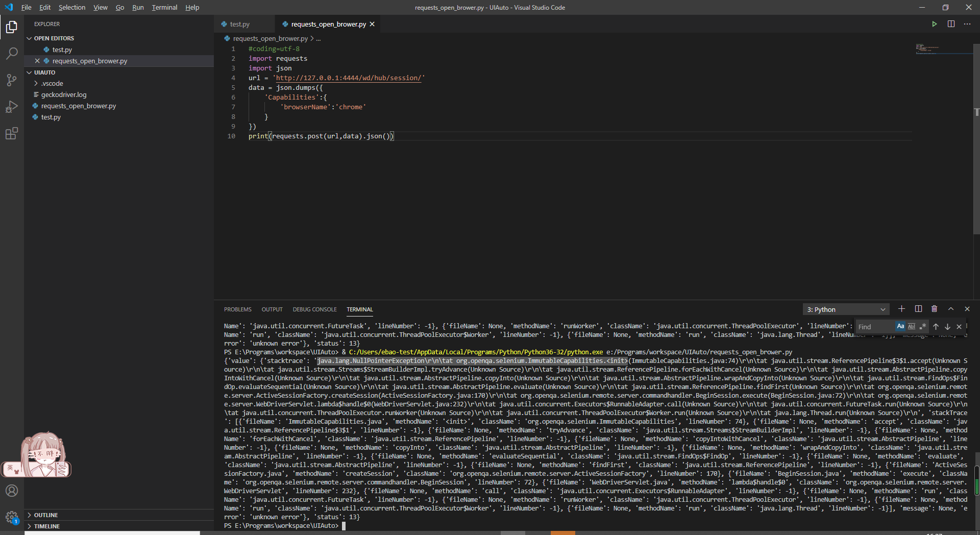
Task: Open the Help menu
Action: (x=192, y=7)
